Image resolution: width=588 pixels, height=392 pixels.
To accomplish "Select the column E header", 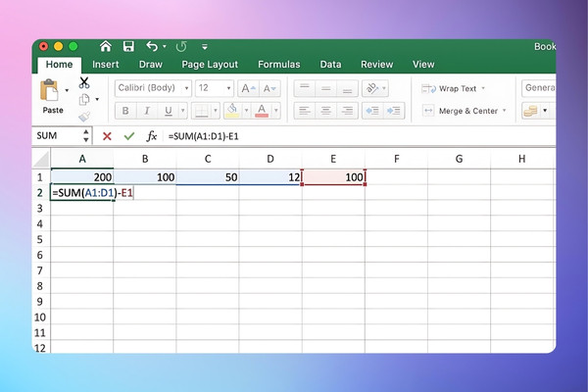I will [x=333, y=159].
